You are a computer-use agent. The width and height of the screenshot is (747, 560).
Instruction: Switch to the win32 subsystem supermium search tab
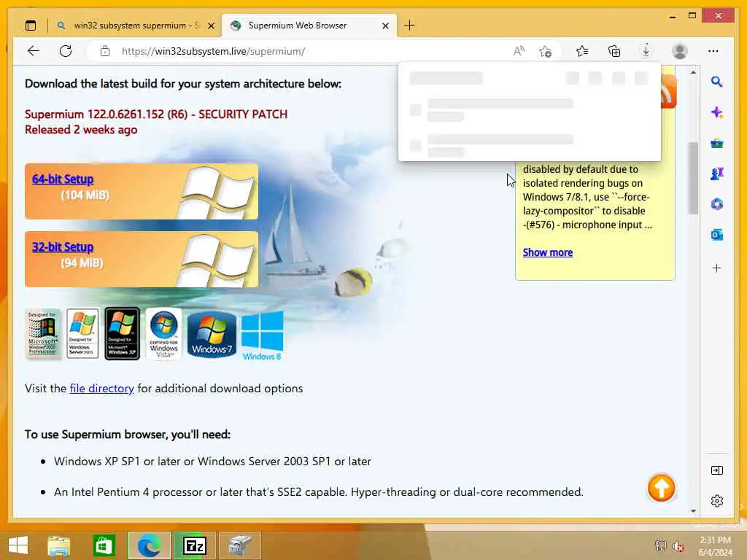click(135, 26)
